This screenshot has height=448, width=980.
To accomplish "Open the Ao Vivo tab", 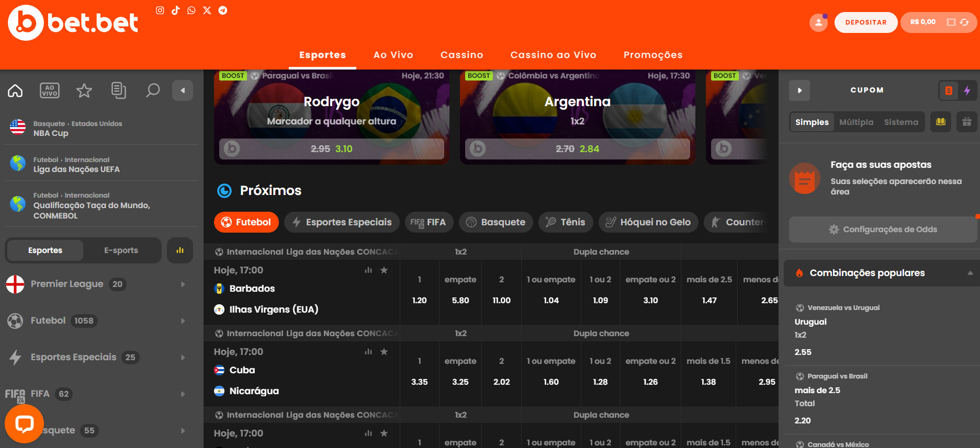I will [393, 55].
